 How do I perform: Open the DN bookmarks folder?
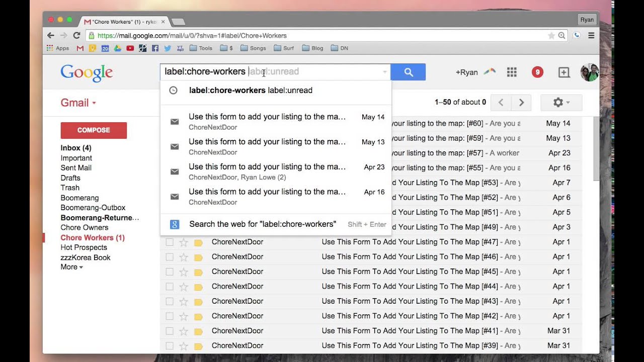tap(340, 48)
